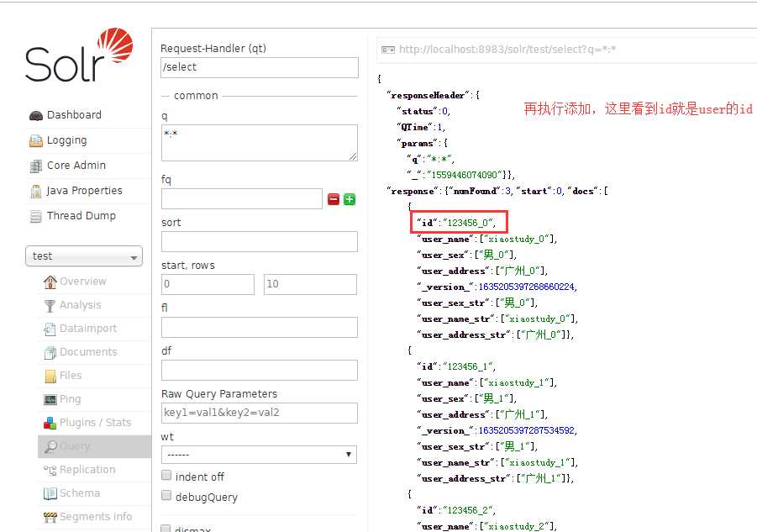Click the Java Properties jar icon
Image resolution: width=757 pixels, height=532 pixels.
coord(36,191)
